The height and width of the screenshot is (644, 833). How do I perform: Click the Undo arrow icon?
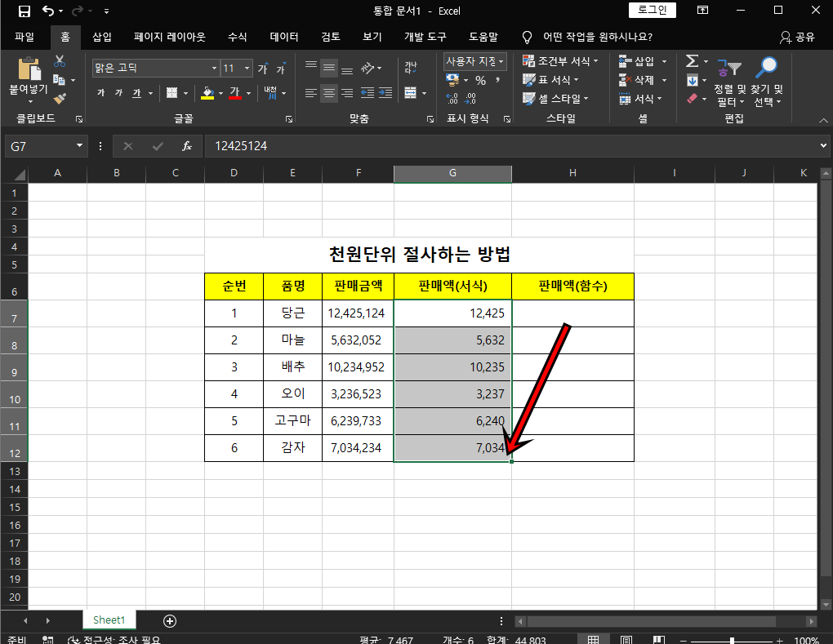coord(48,11)
